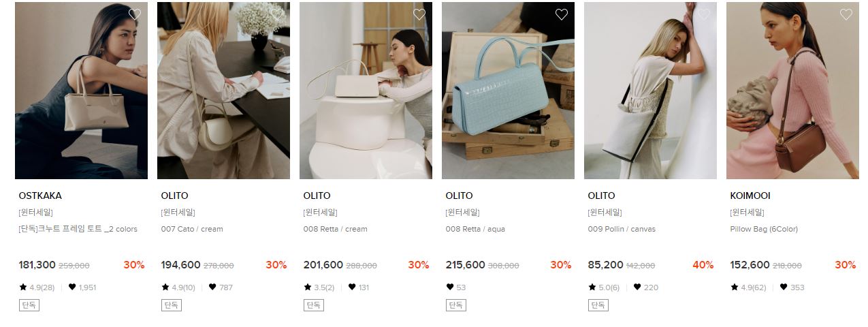Click the black heart showing 353 likes
The height and width of the screenshot is (327, 868).
tap(784, 287)
